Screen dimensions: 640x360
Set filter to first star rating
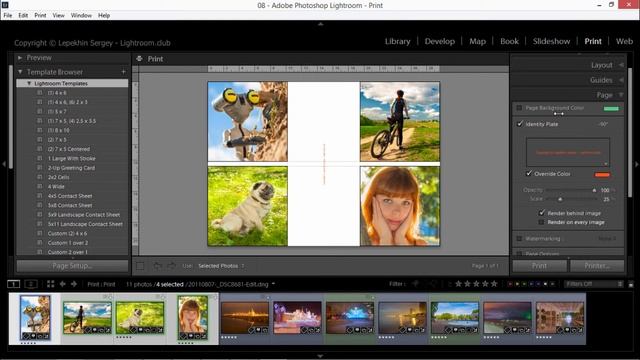pyautogui.click(x=458, y=284)
